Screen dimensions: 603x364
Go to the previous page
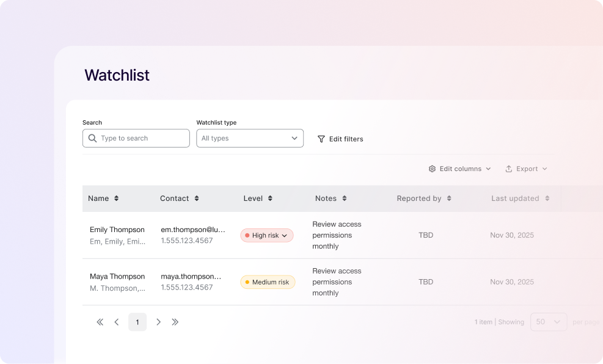coord(117,322)
